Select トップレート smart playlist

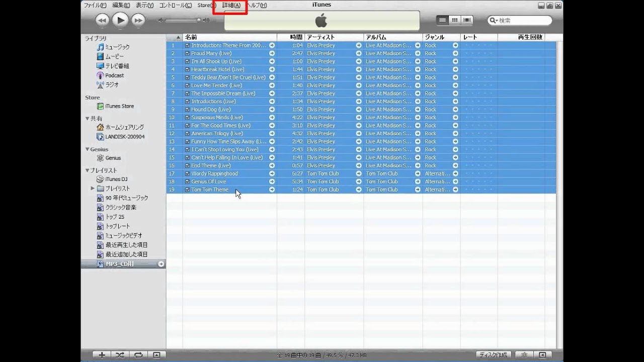coord(113,226)
